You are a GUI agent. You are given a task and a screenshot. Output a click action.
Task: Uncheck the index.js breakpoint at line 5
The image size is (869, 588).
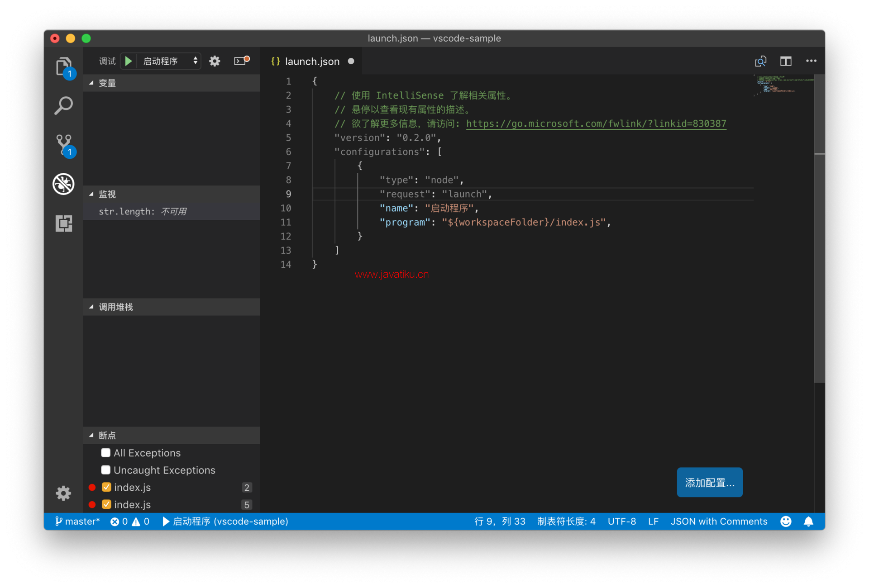pyautogui.click(x=106, y=504)
